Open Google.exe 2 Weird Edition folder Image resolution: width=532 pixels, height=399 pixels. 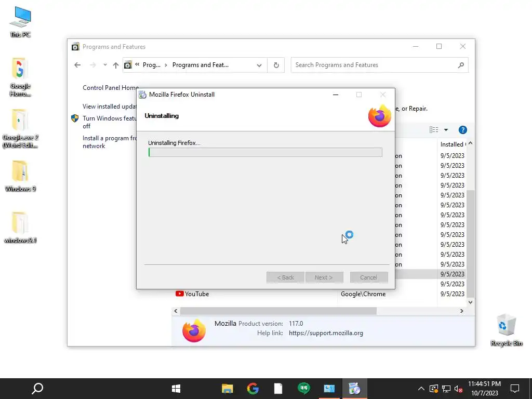pos(20,129)
